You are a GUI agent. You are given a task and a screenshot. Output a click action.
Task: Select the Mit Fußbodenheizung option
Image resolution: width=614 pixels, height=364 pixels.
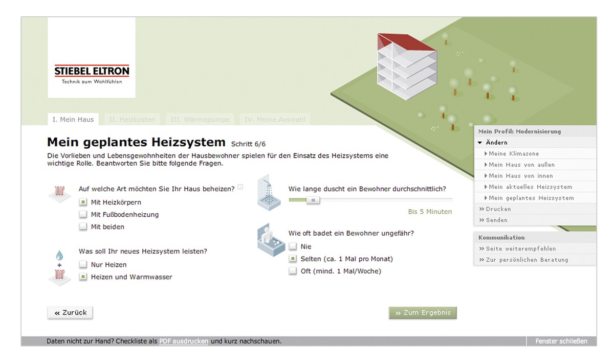pos(83,215)
